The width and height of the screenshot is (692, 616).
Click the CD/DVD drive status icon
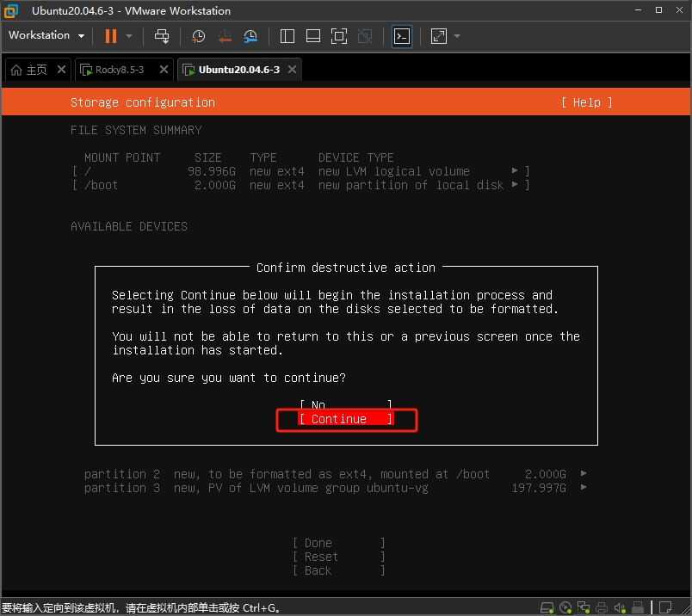coord(565,607)
